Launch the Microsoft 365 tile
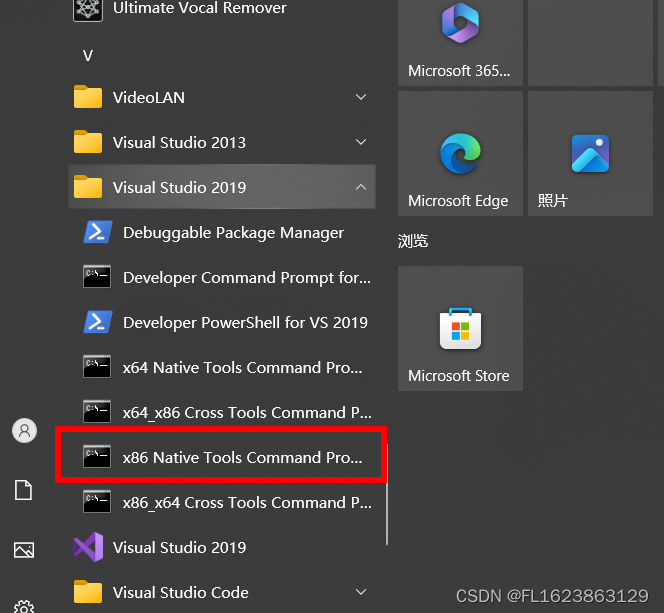The image size is (664, 613). (460, 41)
